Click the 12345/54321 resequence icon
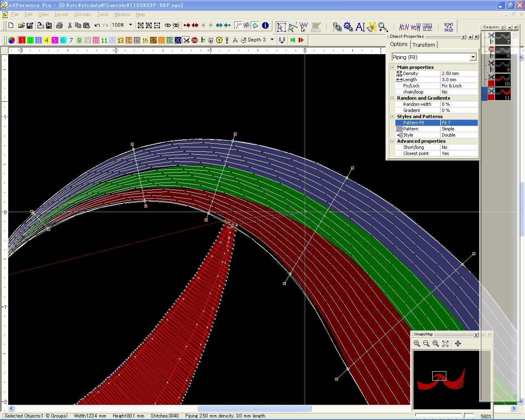 click(x=449, y=27)
